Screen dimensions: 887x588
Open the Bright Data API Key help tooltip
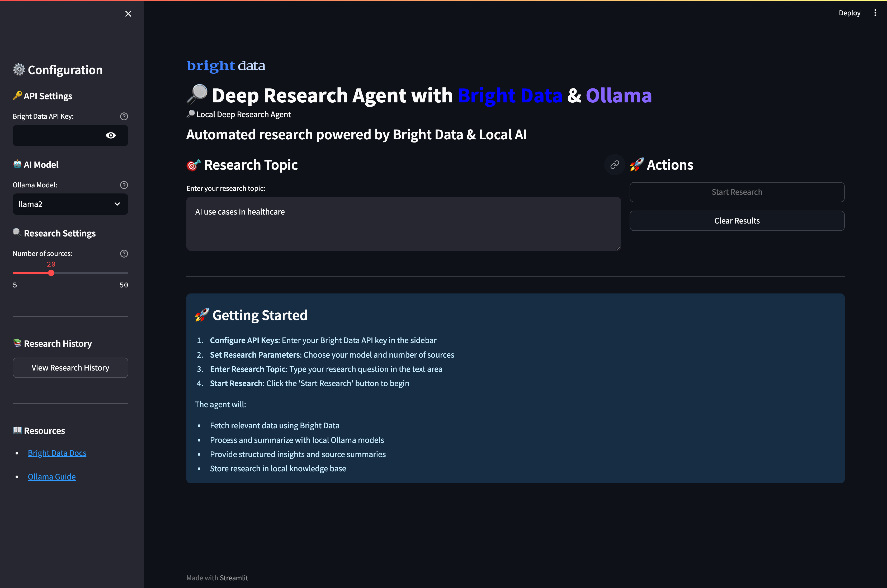click(x=124, y=116)
